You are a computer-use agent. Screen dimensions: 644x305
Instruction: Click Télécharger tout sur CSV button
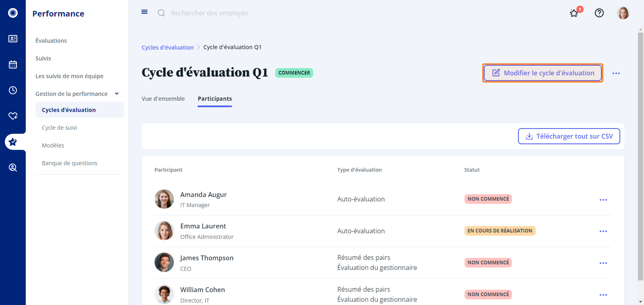(569, 136)
